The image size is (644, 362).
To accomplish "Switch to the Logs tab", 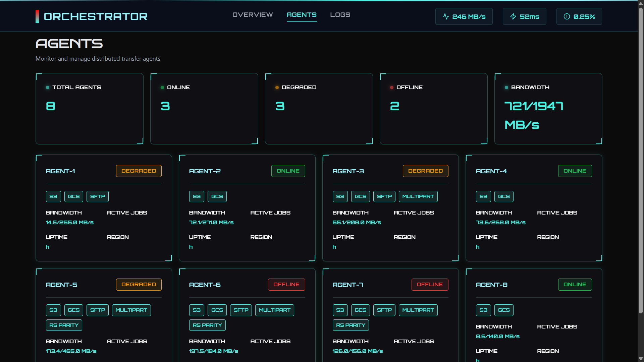I will pos(340,15).
